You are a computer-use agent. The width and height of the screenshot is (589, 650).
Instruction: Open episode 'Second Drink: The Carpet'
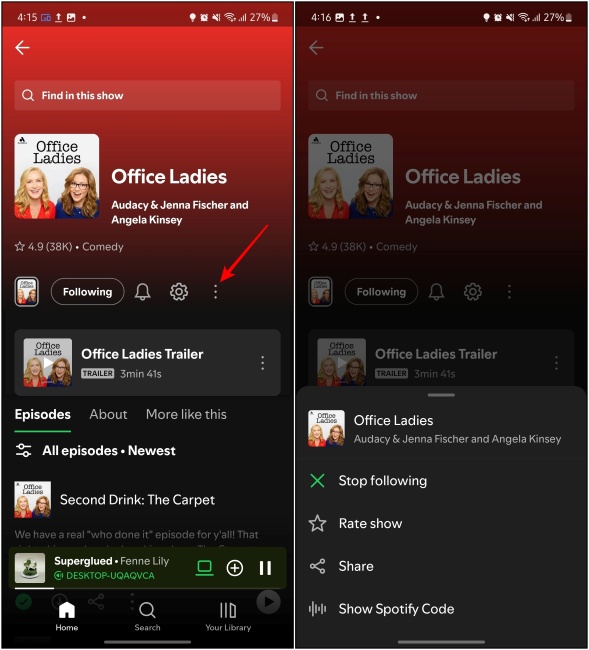point(137,500)
